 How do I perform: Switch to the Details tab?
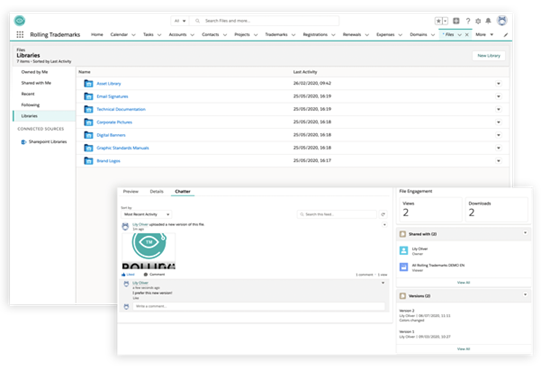(156, 191)
